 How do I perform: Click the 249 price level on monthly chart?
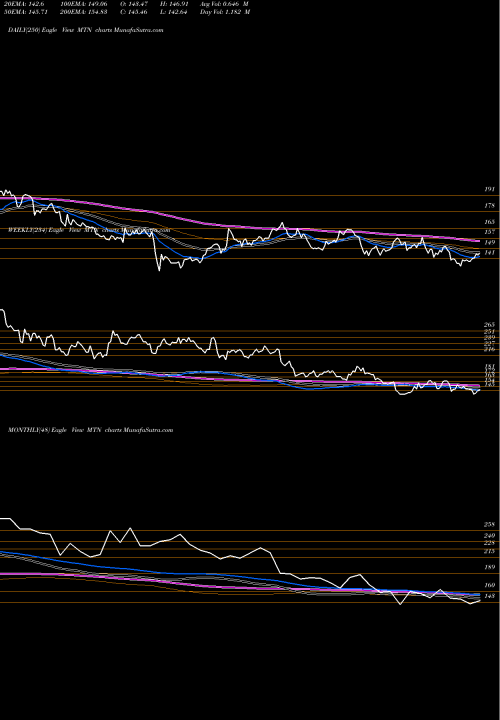pos(489,536)
